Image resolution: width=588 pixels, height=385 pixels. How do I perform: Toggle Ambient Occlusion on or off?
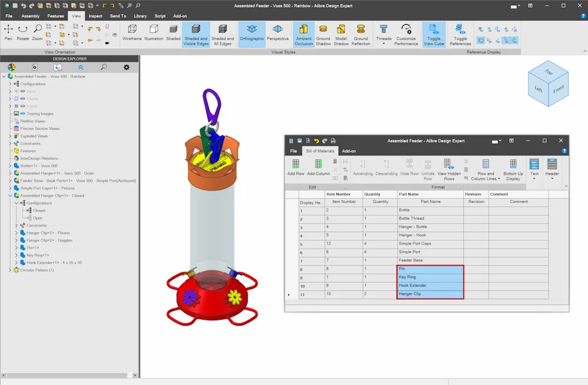(304, 35)
